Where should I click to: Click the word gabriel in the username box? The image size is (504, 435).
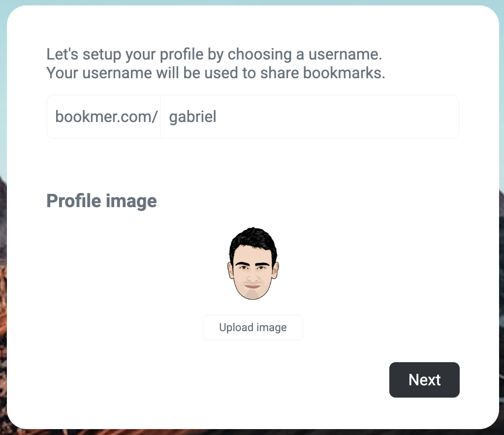pyautogui.click(x=192, y=117)
